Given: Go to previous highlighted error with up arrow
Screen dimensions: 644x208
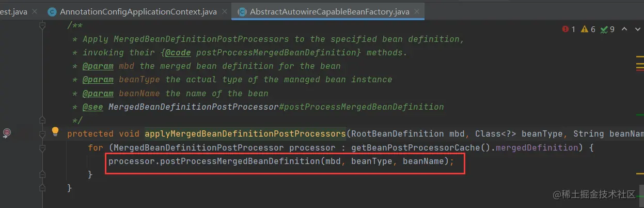Looking at the screenshot, I should click(624, 29).
